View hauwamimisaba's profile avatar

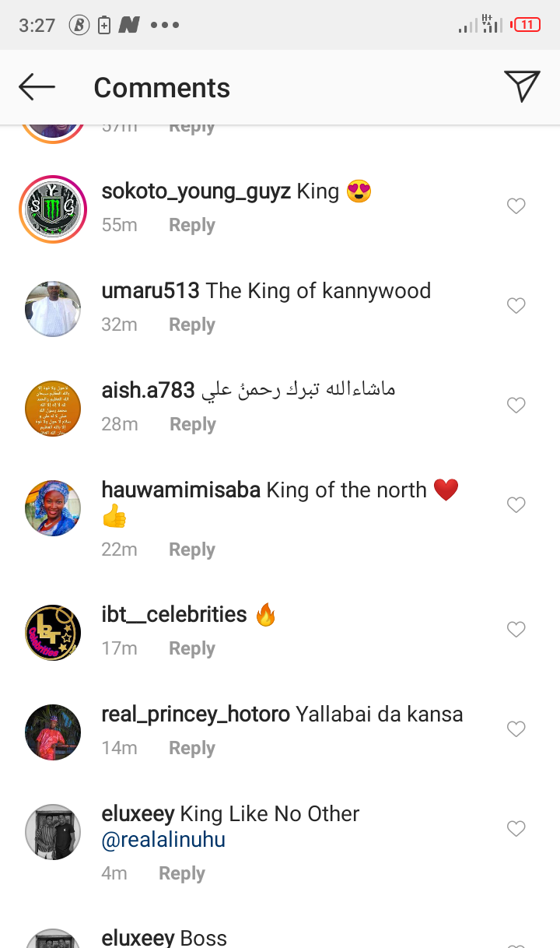coord(53,508)
